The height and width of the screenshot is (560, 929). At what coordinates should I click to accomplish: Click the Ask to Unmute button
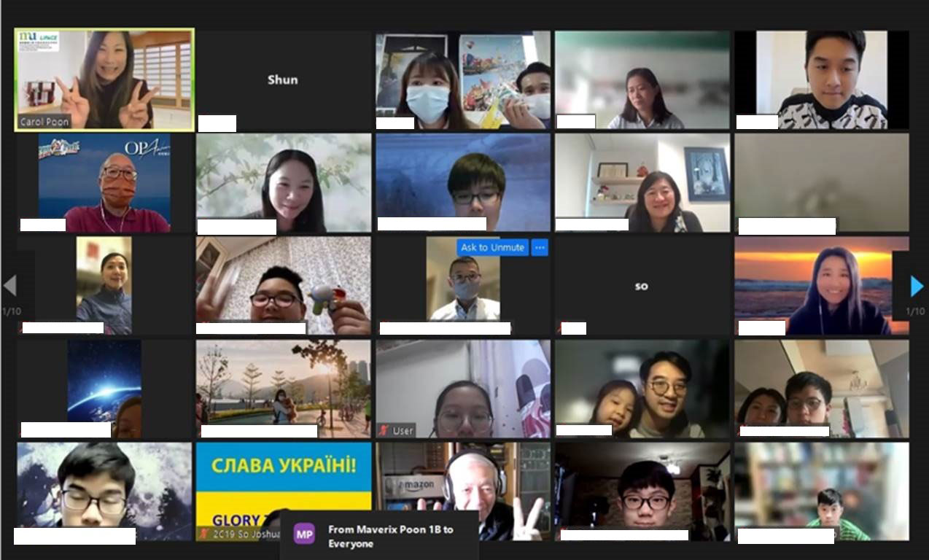coord(492,248)
